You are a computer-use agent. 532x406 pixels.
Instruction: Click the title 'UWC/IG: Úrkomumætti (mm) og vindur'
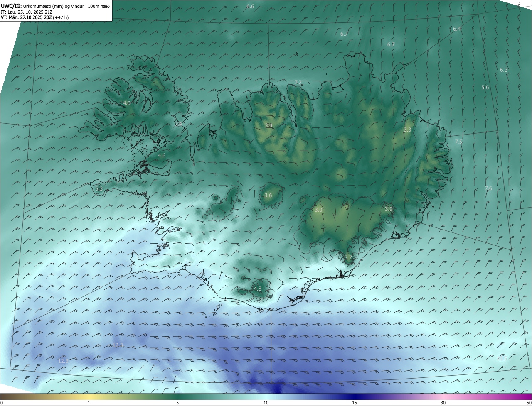click(x=55, y=5)
